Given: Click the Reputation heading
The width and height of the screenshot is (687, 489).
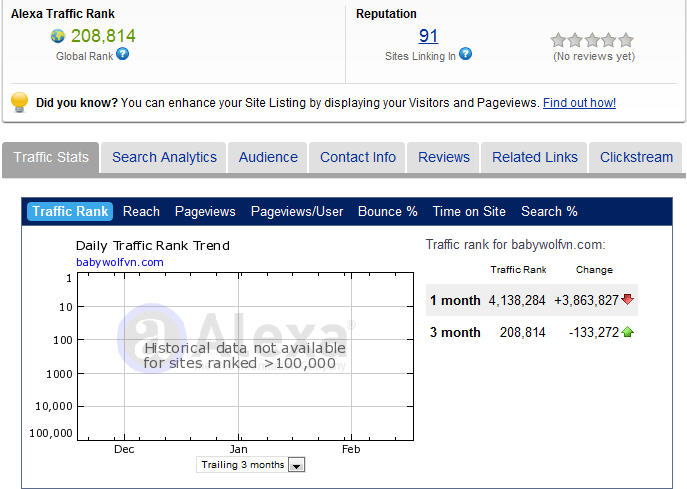Looking at the screenshot, I should coord(386,14).
